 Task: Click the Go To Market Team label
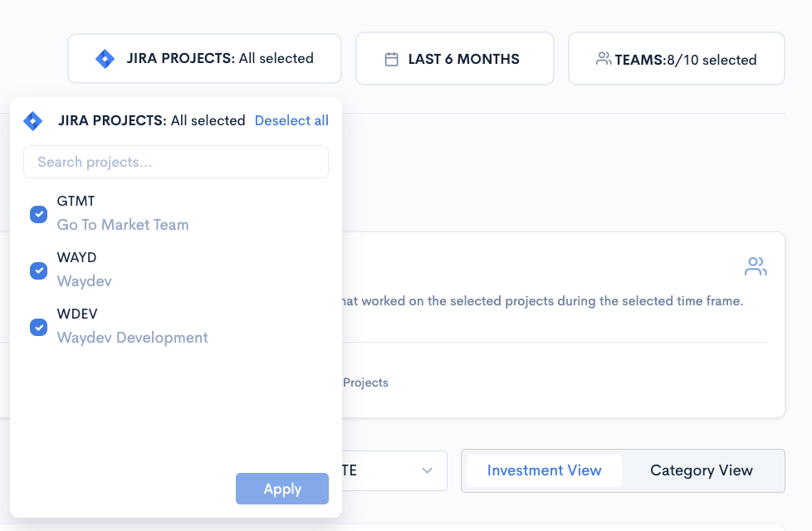click(x=123, y=225)
